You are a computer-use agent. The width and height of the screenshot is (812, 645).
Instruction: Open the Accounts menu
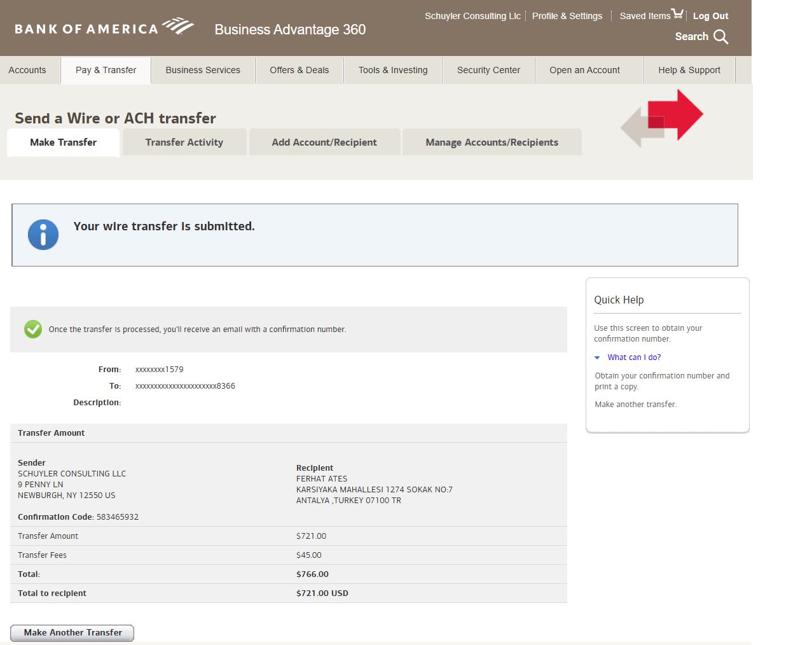click(x=27, y=70)
